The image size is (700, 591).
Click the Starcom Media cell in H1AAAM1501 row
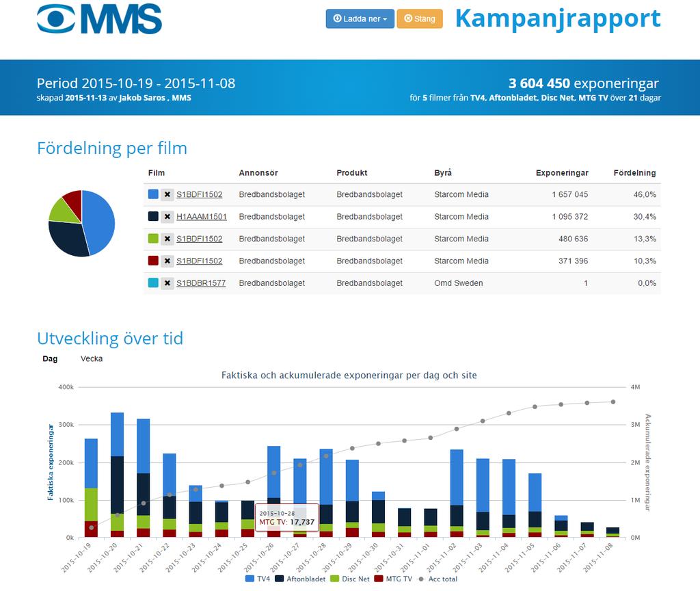pos(461,217)
